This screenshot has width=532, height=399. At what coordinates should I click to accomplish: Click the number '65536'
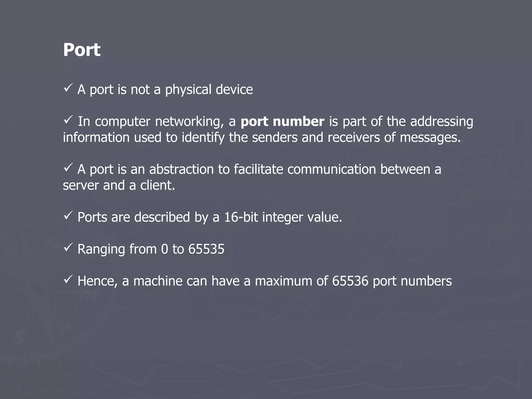point(350,281)
